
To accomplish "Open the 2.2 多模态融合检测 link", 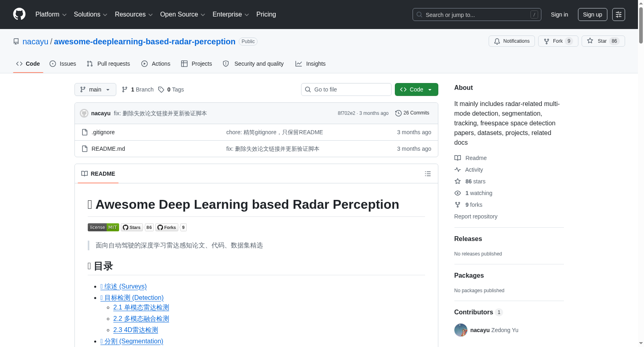I will coord(141,318).
